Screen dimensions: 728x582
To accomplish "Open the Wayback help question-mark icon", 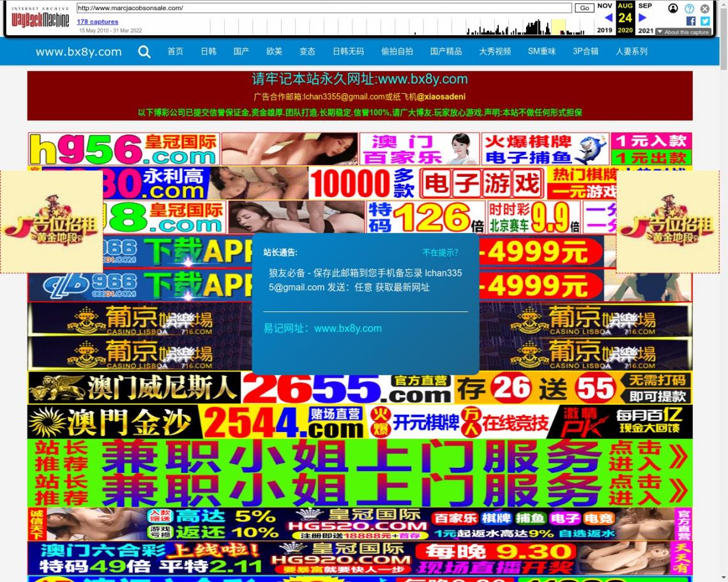I will [689, 8].
